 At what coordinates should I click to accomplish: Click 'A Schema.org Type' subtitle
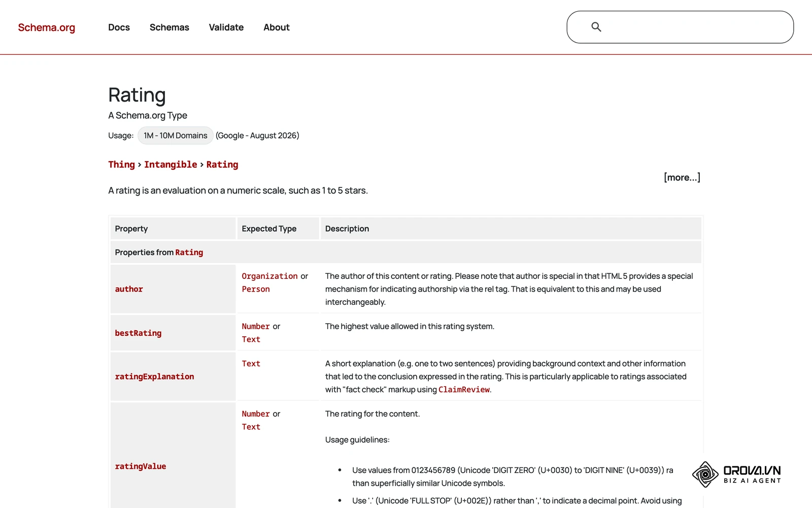[148, 115]
